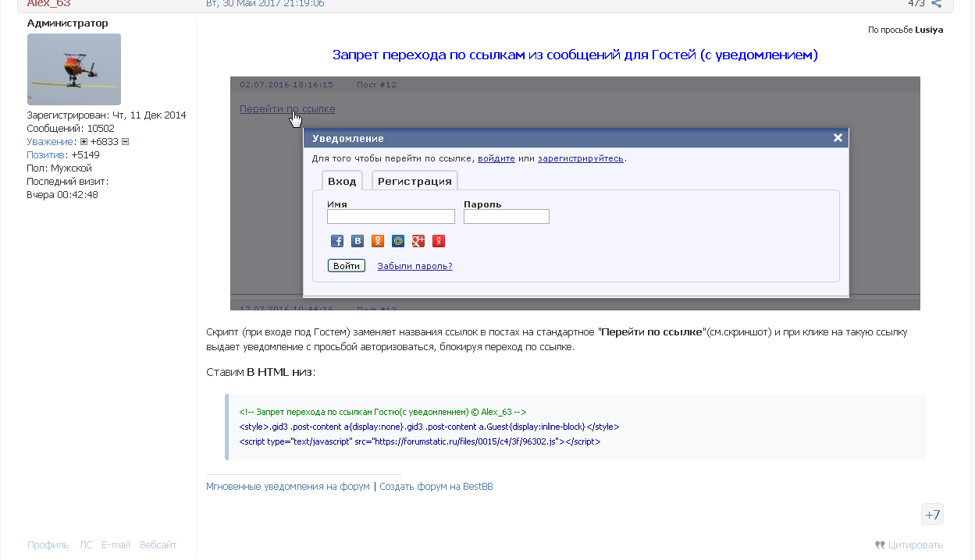This screenshot has height=560, width=975.
Task: Open the ЛС private message link
Action: pyautogui.click(x=86, y=545)
